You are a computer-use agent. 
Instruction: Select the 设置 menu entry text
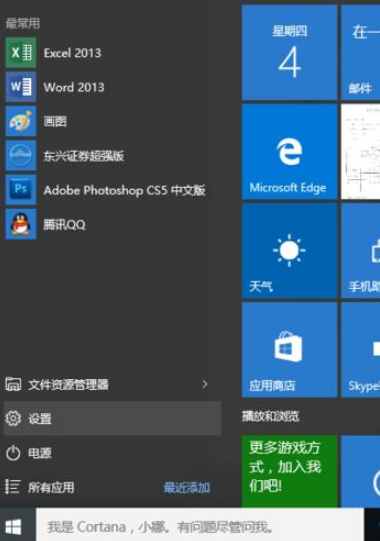40,419
